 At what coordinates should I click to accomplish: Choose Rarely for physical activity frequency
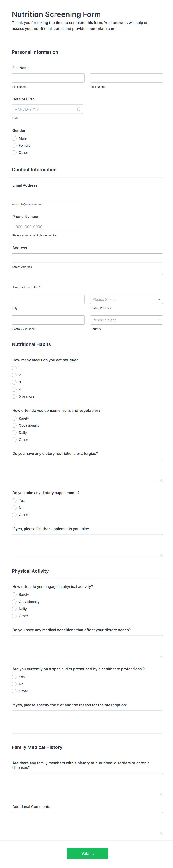(14, 594)
